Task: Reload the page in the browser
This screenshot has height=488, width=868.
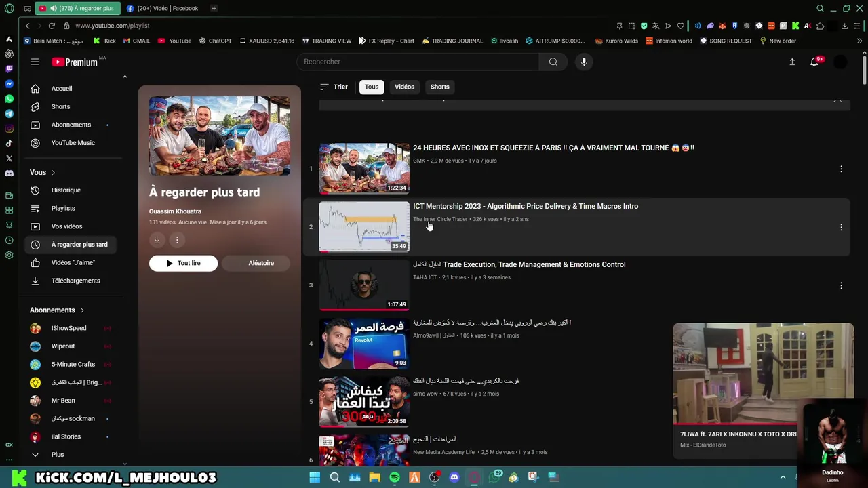Action: (x=52, y=26)
